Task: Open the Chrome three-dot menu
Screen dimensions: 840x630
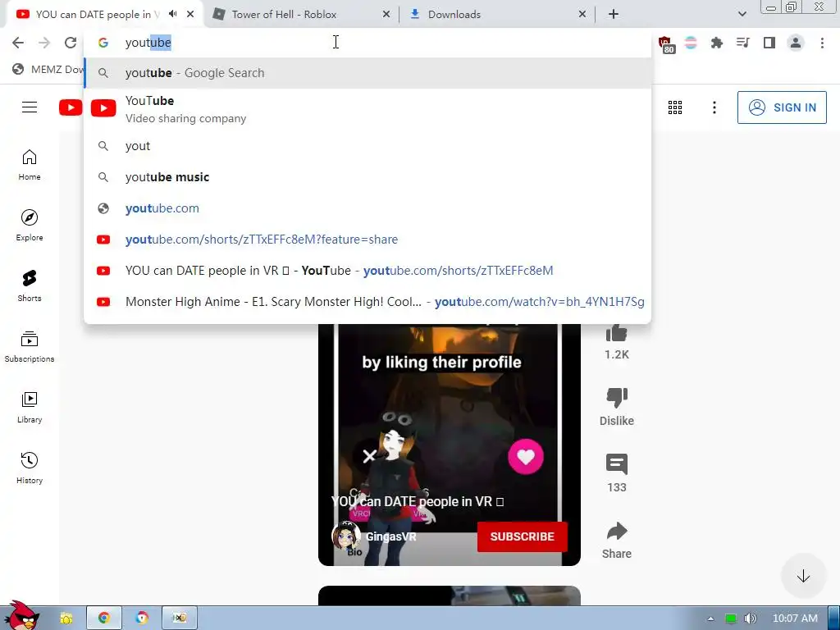Action: 822,43
